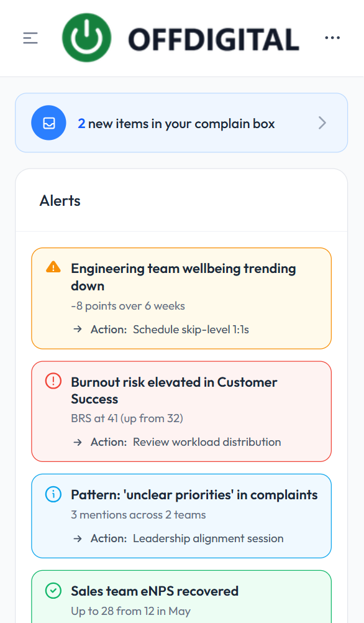
Task: Open the hamburger navigation menu
Action: point(30,37)
